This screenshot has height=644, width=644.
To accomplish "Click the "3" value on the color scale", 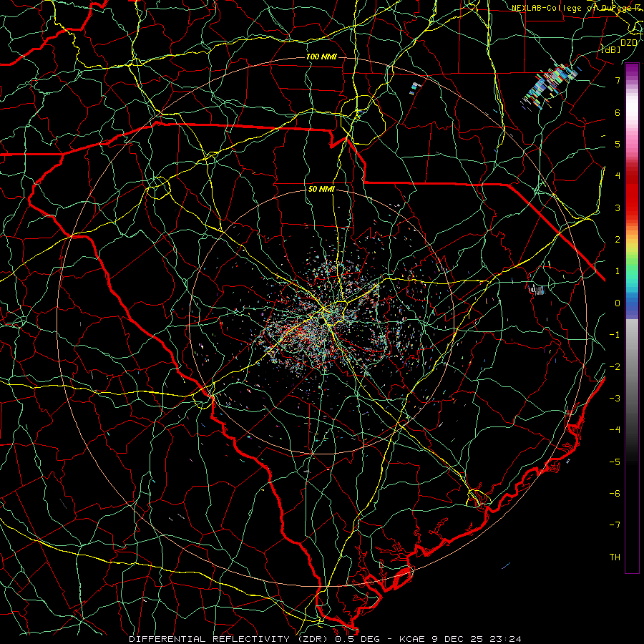I will (x=618, y=208).
